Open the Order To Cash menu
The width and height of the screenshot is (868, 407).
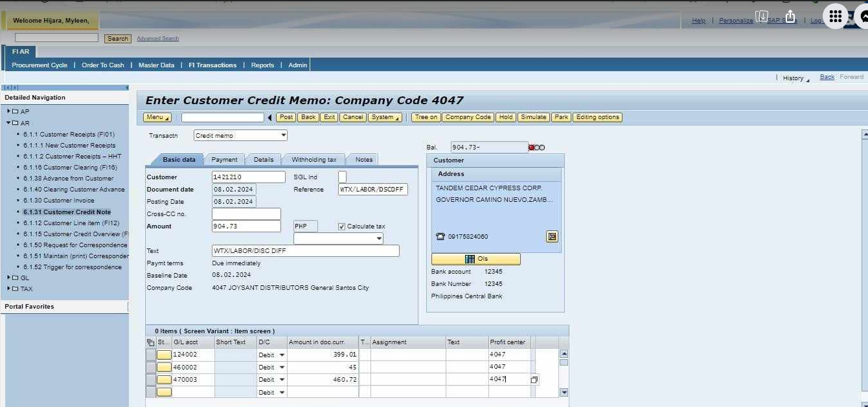click(103, 65)
